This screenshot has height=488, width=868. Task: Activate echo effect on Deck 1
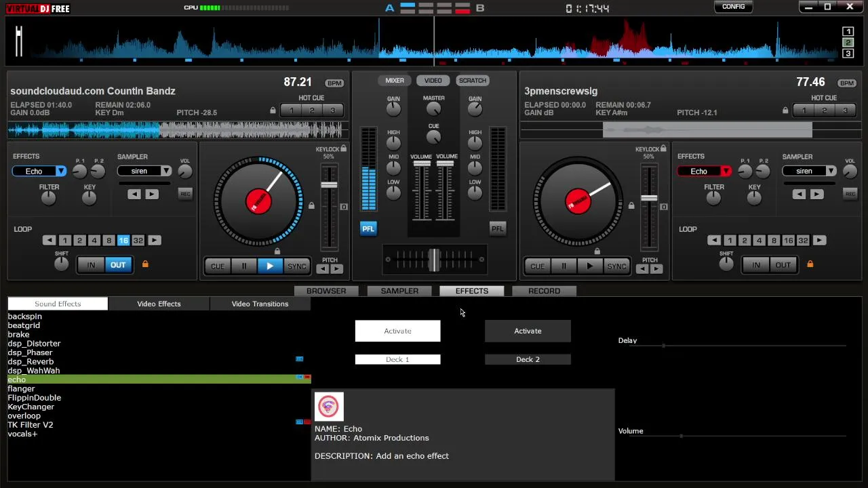[x=397, y=331]
